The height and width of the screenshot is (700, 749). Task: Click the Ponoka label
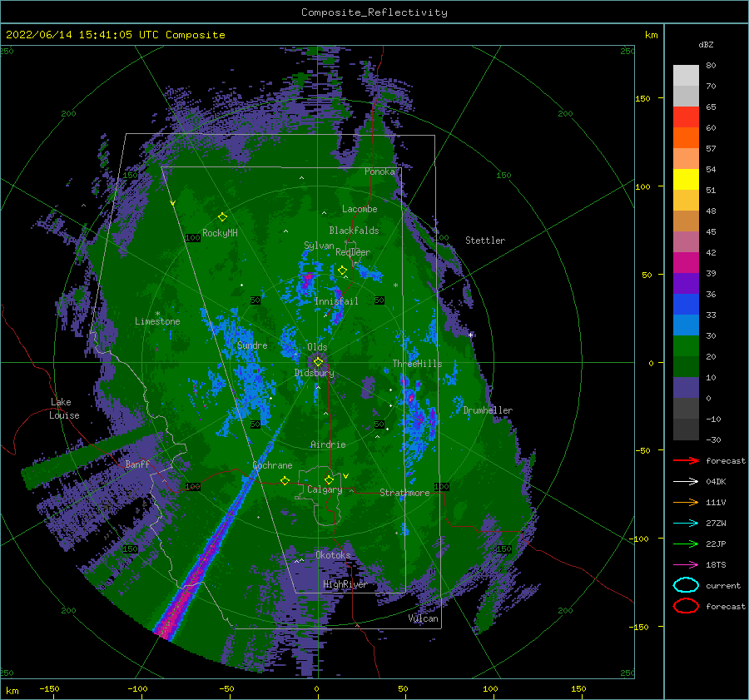pos(379,171)
